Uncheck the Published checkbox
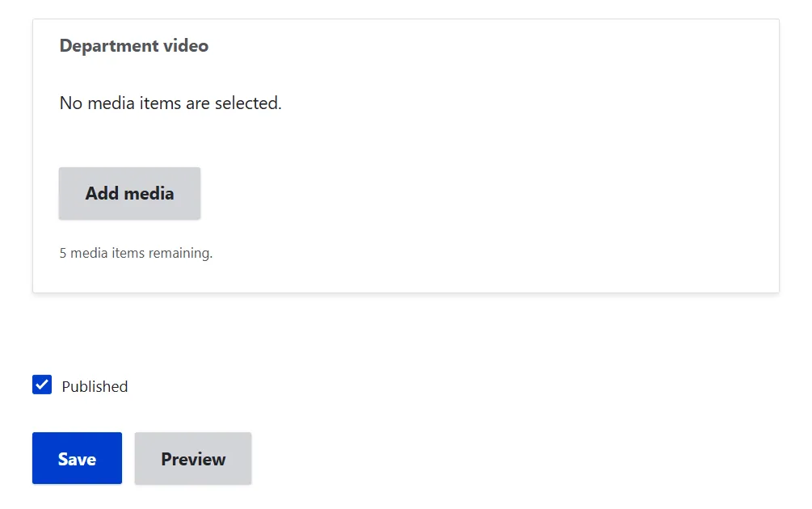 42,385
